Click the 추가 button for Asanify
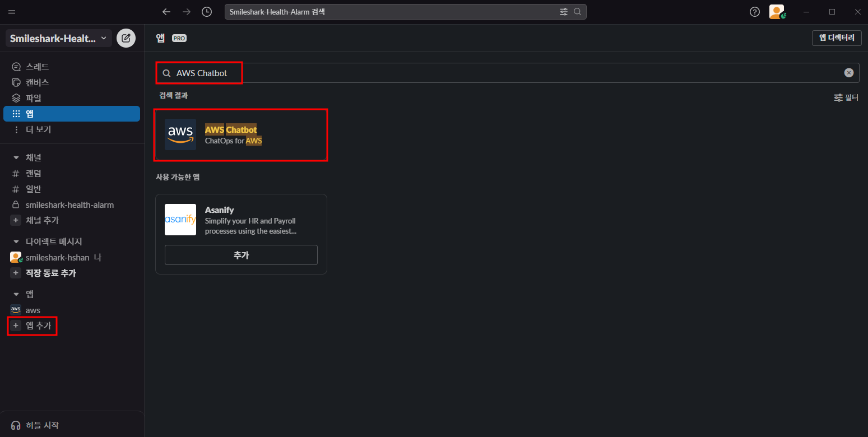This screenshot has height=437, width=868. click(x=241, y=255)
